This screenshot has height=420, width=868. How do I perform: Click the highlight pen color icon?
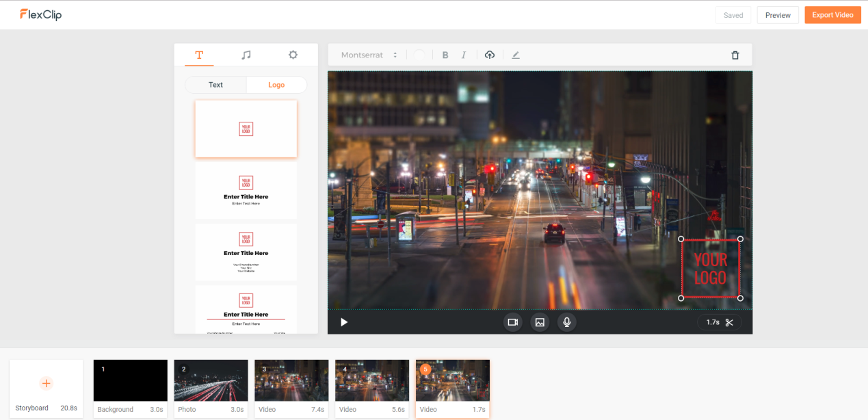coord(516,55)
